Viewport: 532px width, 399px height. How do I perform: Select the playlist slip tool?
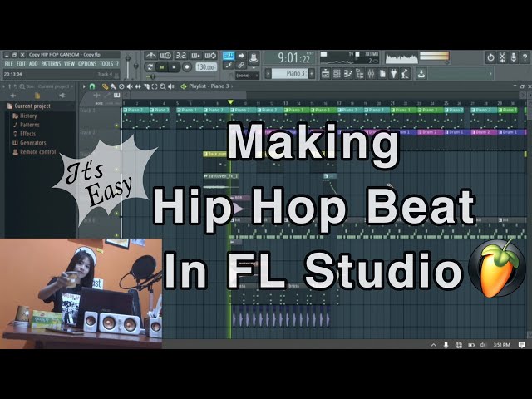coord(138,86)
